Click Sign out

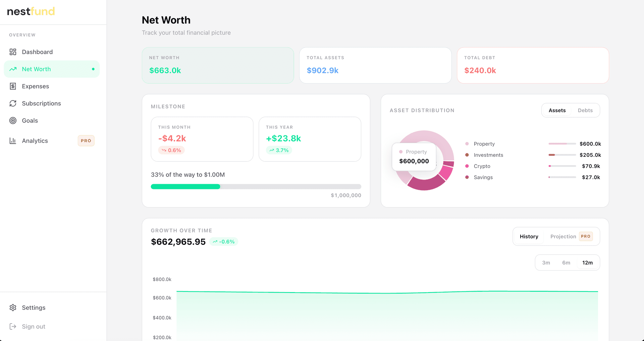coord(52,326)
